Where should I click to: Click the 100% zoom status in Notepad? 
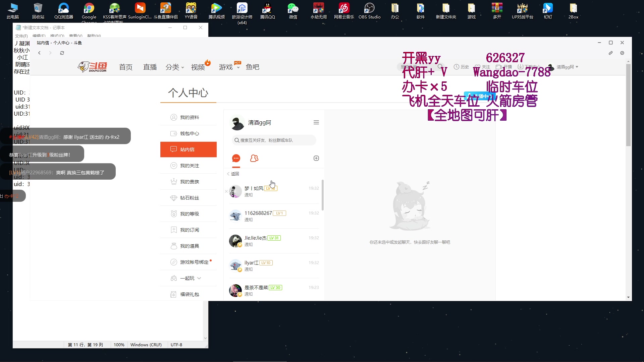[x=119, y=345]
